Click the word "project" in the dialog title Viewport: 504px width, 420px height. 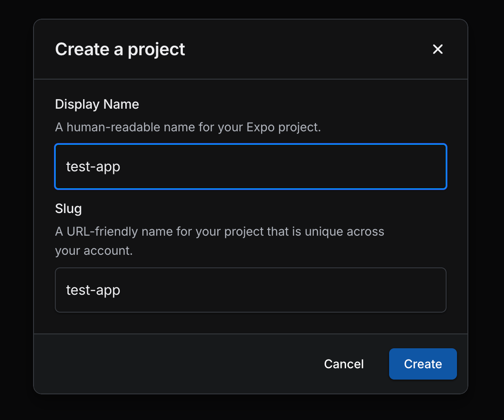(x=156, y=50)
